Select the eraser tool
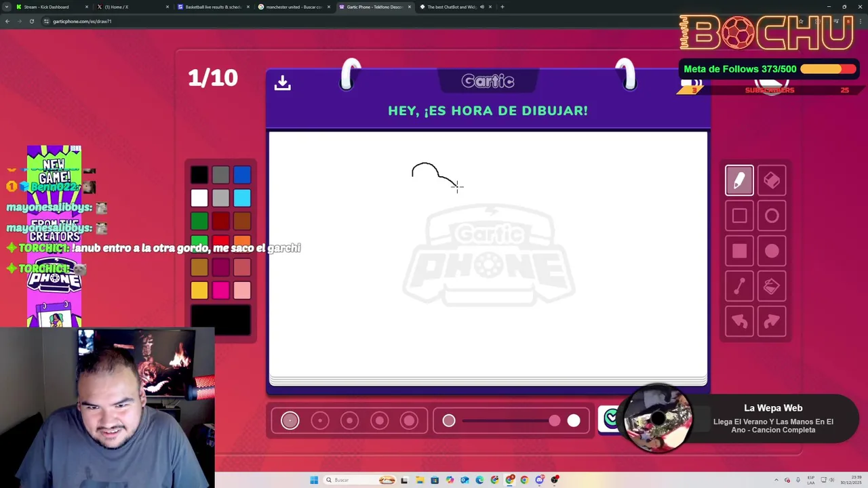Viewport: 868px width, 488px height. (x=772, y=180)
